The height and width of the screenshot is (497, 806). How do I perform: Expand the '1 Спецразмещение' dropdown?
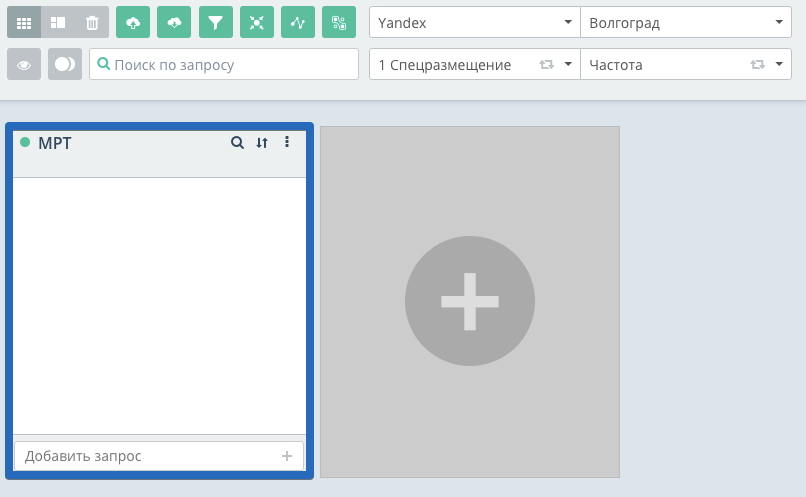[474, 64]
